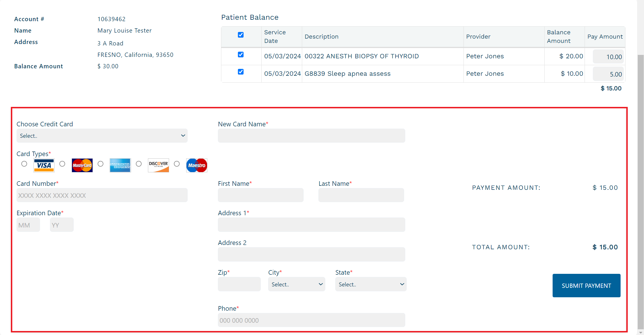Uncheck the Sleep apnea assess row
This screenshot has width=644, height=335.
[x=241, y=72]
